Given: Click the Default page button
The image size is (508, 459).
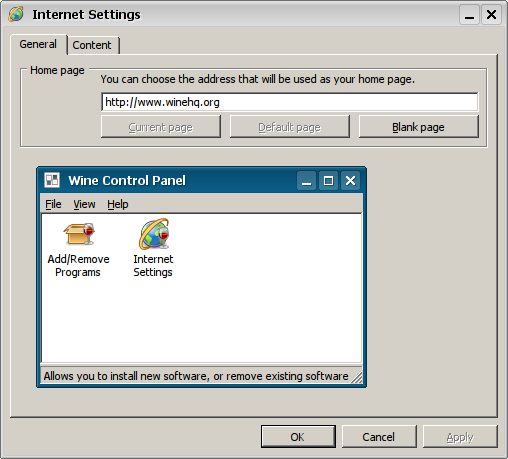Looking at the screenshot, I should [290, 127].
